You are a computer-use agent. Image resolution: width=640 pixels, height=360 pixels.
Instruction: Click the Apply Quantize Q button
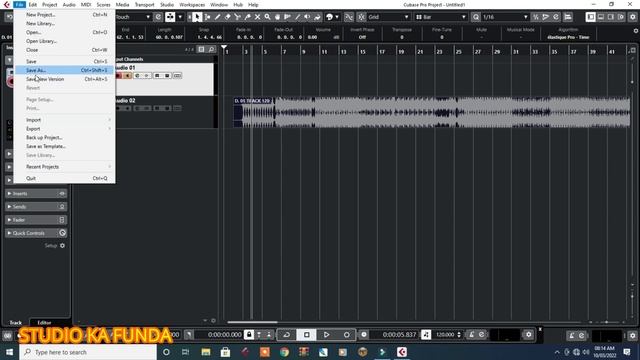pos(476,17)
